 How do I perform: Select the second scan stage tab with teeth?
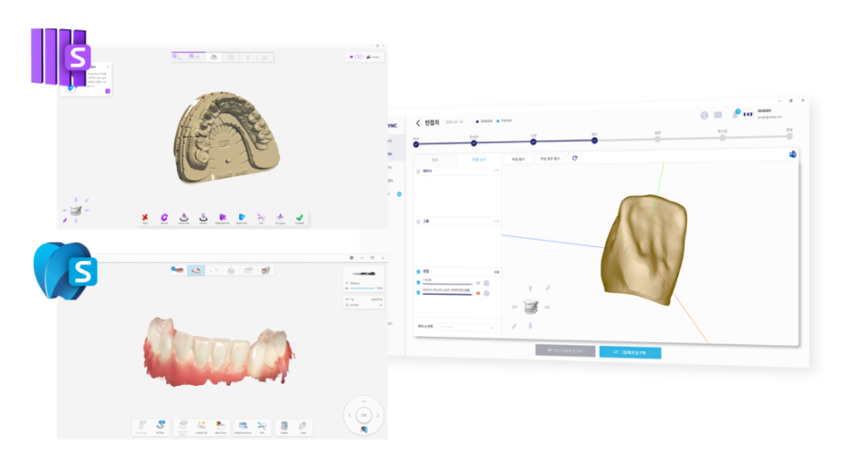coord(195,270)
